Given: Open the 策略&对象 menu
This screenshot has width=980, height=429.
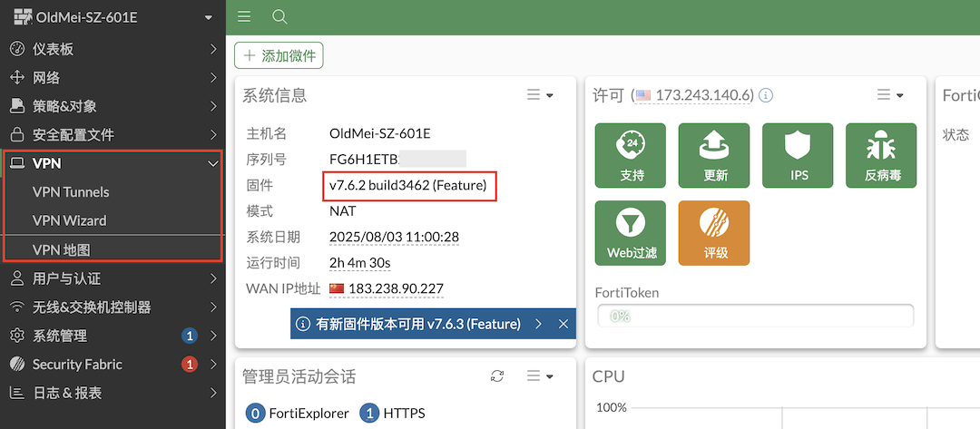Looking at the screenshot, I should pyautogui.click(x=113, y=106).
